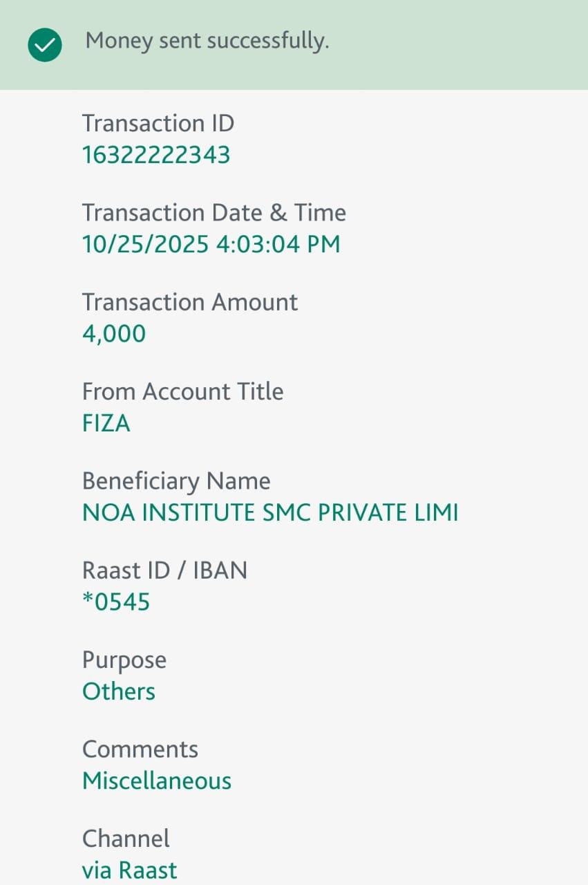Tap the sender name FIZA
This screenshot has width=588, height=885.
pos(106,423)
